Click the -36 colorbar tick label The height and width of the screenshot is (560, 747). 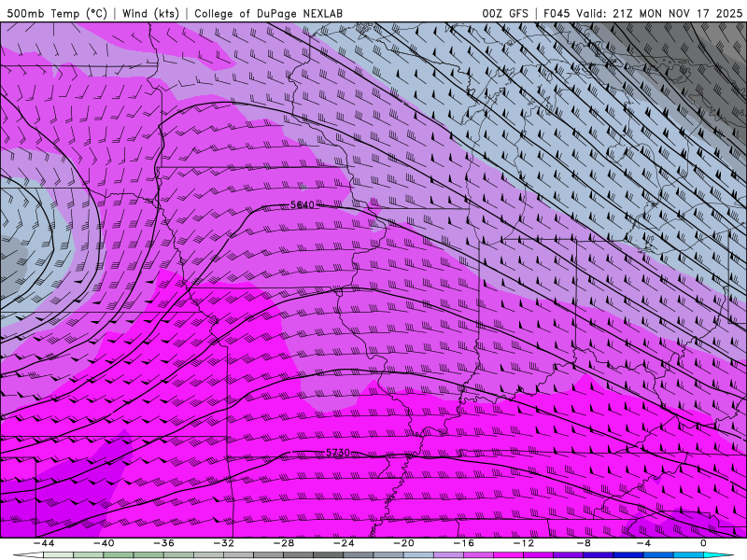(164, 543)
